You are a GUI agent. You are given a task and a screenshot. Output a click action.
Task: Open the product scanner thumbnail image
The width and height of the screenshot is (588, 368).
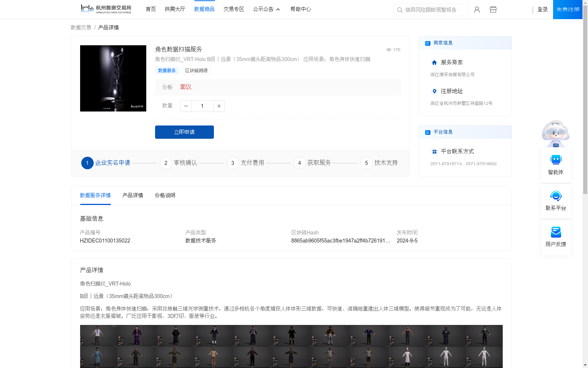click(113, 78)
